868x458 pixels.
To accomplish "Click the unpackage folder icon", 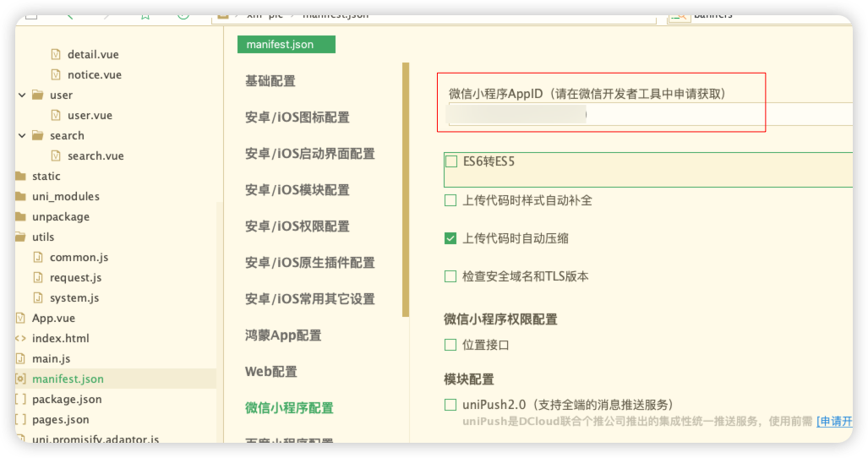I will 20,216.
